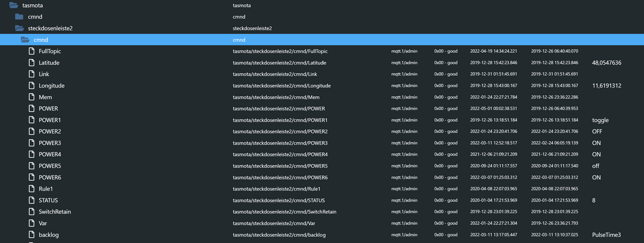Collapse the steckdosenleiste2 folder icon
The image size is (644, 243).
pos(19,28)
